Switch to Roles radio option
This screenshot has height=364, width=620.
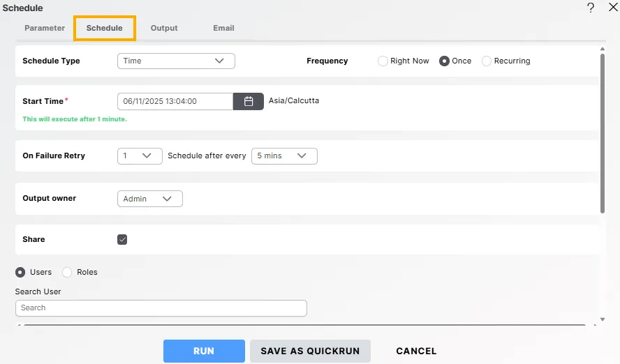67,272
